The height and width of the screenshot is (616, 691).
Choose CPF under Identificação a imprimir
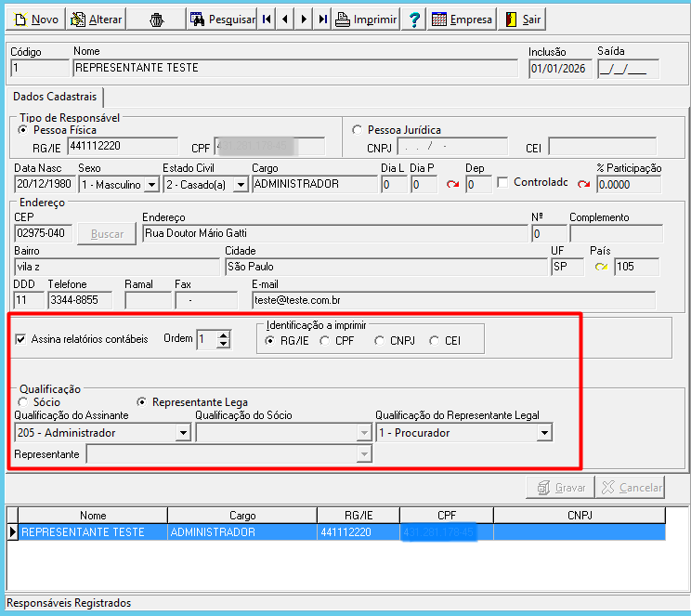tap(325, 341)
